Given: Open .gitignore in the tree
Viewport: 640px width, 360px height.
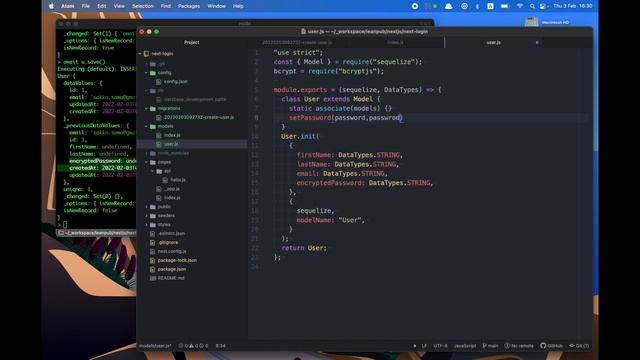Looking at the screenshot, I should pyautogui.click(x=168, y=242).
